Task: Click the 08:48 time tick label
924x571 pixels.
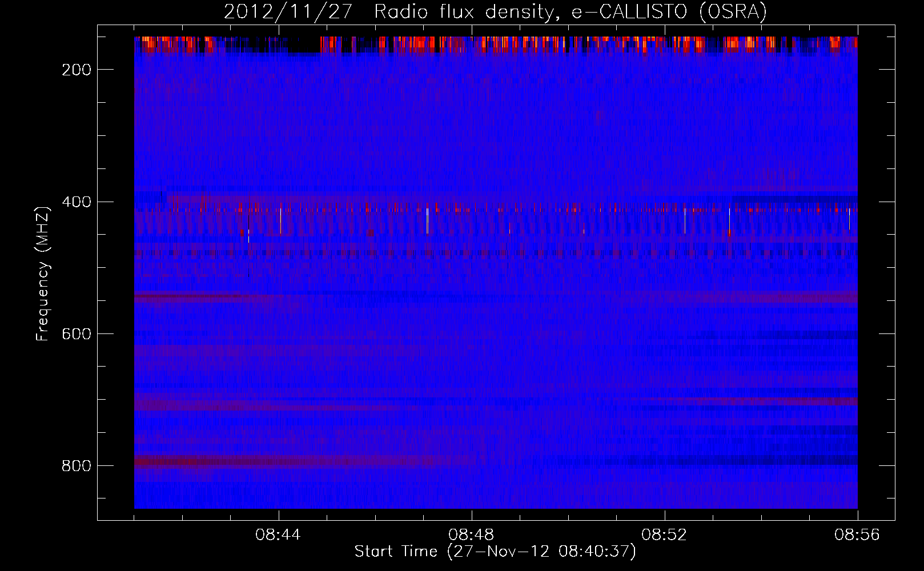Action: 472,535
